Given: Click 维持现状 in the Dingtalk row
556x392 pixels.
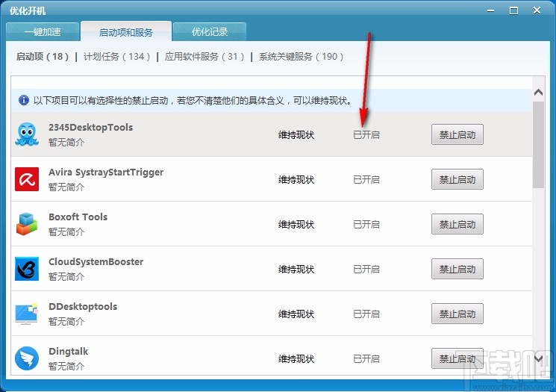Looking at the screenshot, I should (296, 359).
